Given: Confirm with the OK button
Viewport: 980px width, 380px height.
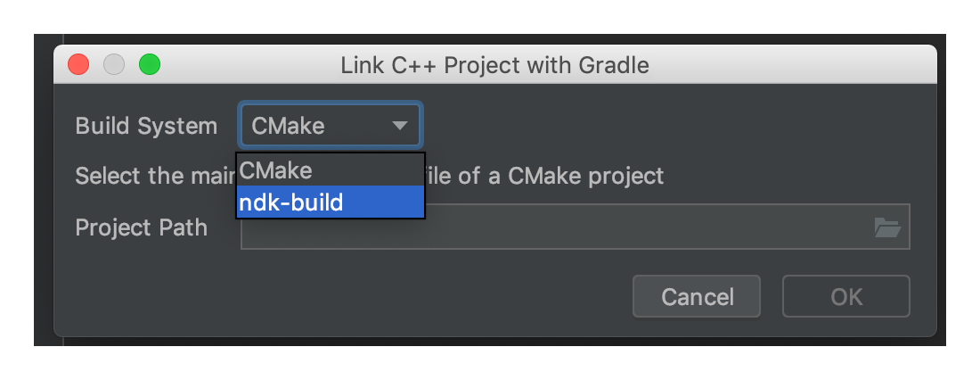Looking at the screenshot, I should click(x=846, y=296).
